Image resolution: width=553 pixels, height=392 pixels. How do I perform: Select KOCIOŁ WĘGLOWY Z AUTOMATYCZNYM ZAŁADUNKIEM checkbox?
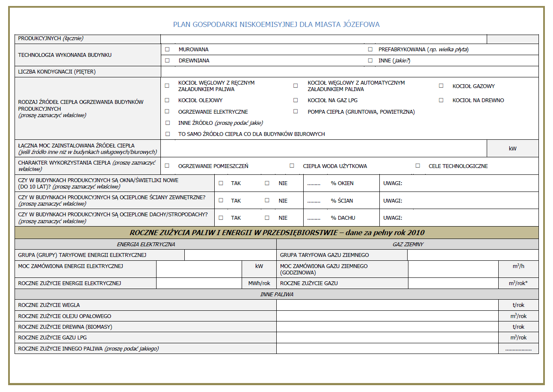pyautogui.click(x=296, y=86)
